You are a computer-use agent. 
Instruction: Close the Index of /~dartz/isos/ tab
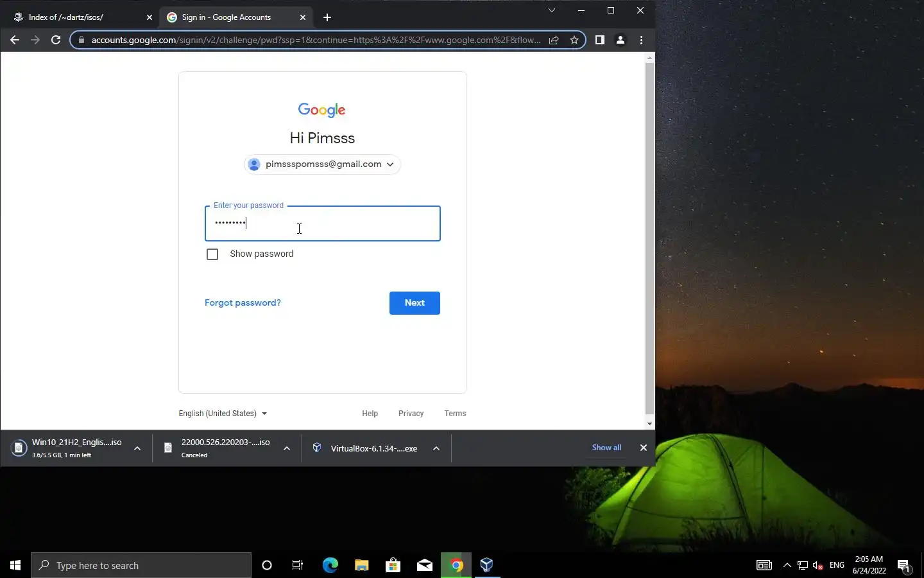[x=150, y=17]
